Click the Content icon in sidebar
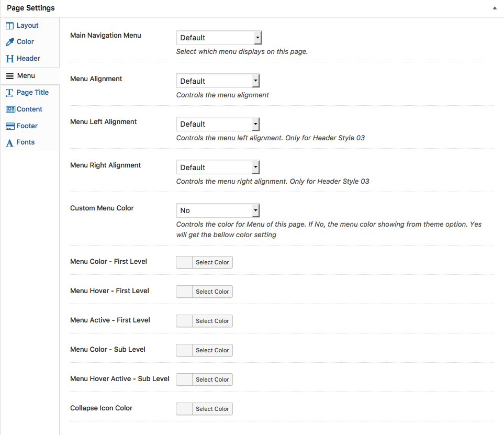The width and height of the screenshot is (504, 435). click(10, 109)
